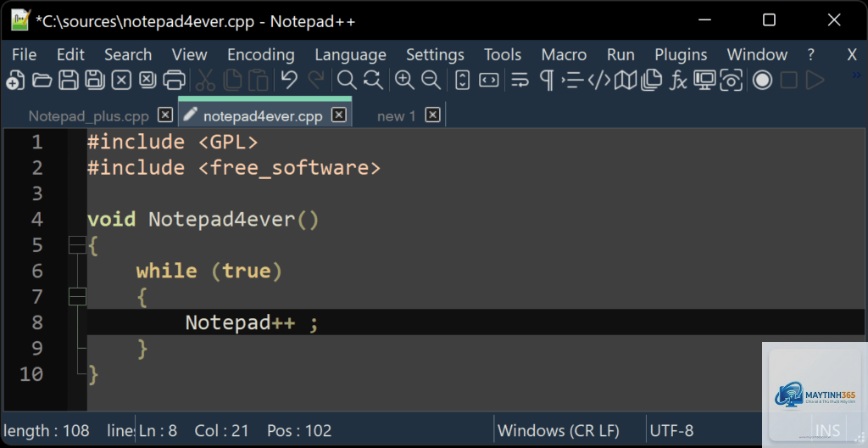Close the new 1 tab
The image size is (868, 448).
433,115
